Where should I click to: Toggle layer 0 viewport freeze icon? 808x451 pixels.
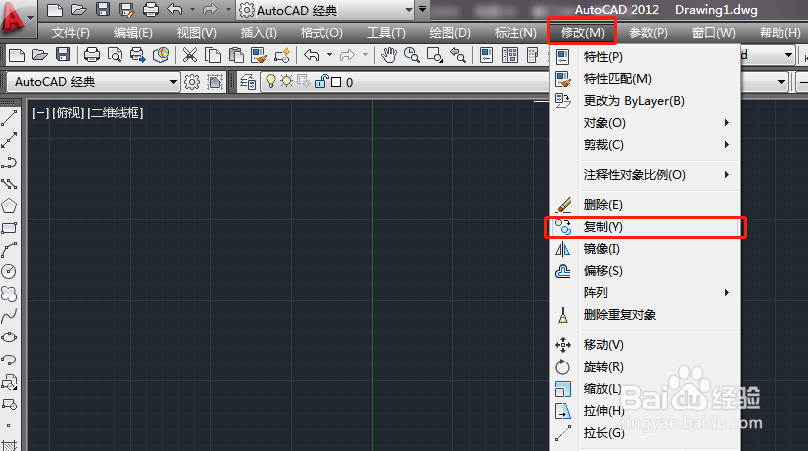(304, 81)
